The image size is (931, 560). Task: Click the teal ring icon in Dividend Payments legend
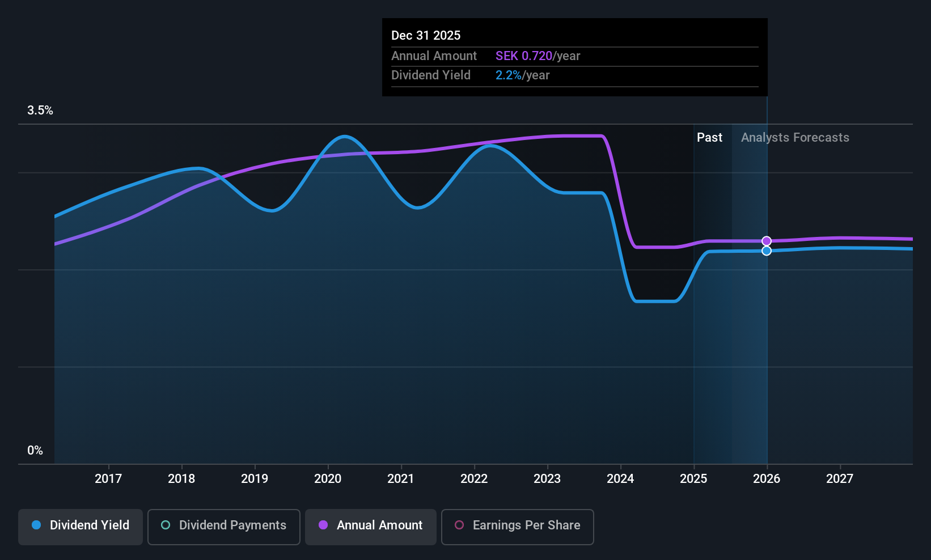(166, 525)
